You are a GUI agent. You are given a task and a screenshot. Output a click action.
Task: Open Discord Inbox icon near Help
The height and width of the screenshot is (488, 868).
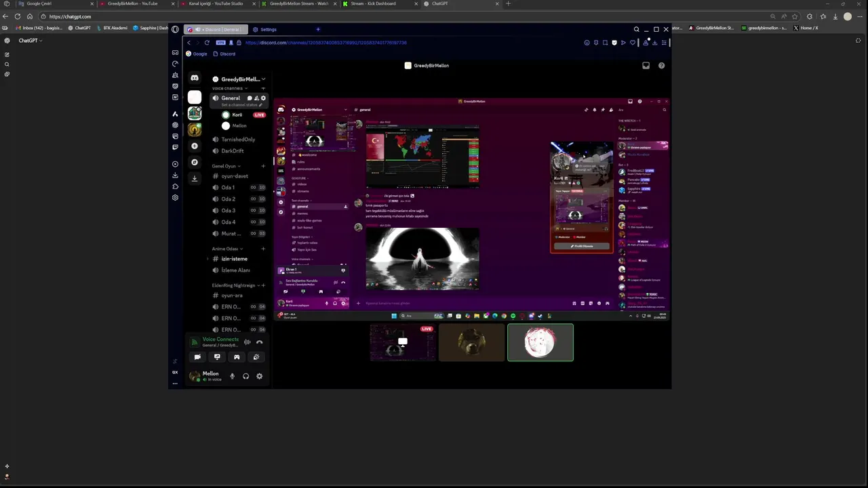646,66
